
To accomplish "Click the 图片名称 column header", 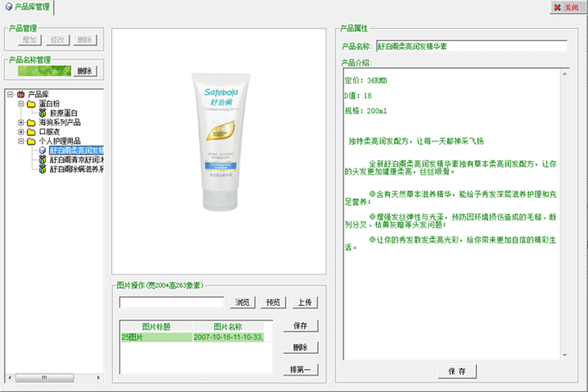I will tap(228, 327).
